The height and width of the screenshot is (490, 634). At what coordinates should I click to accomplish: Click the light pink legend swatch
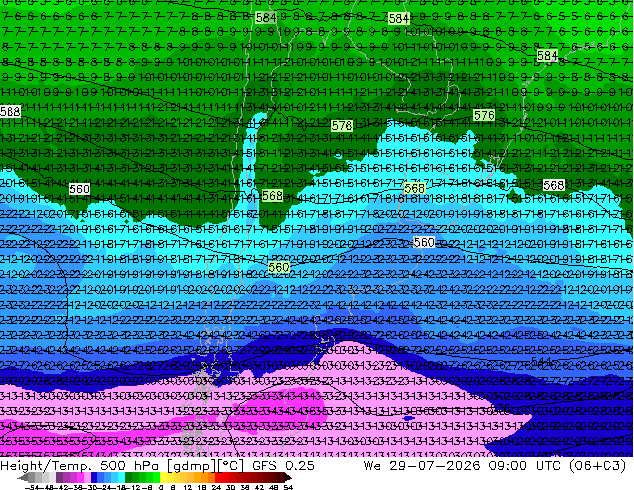87,477
